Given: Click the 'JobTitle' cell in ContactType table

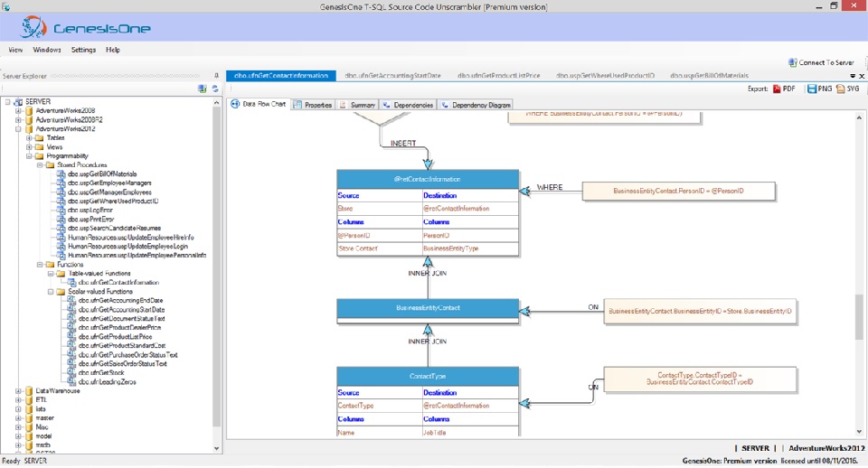Looking at the screenshot, I should click(470, 433).
